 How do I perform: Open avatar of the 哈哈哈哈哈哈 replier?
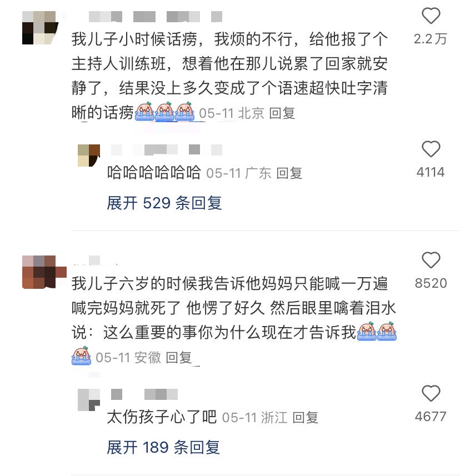89,156
